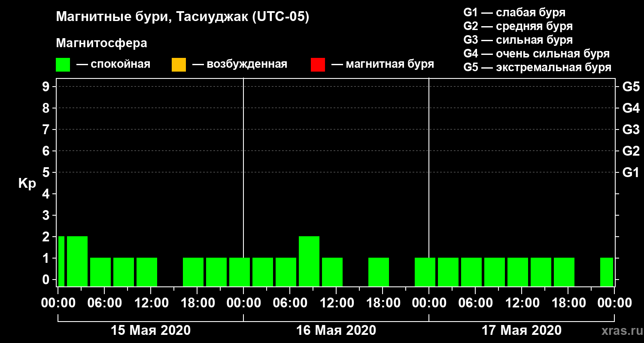Click the right-axis 'G1' label beside Kp 5

tap(631, 173)
